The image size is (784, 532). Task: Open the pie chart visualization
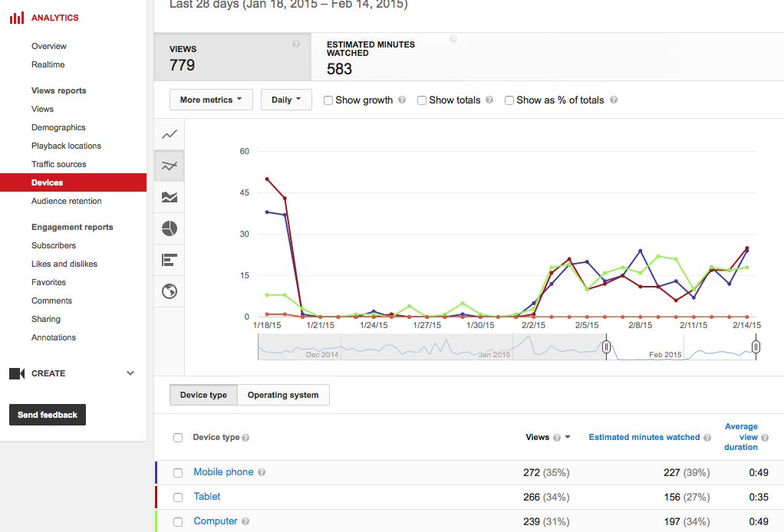pyautogui.click(x=169, y=228)
